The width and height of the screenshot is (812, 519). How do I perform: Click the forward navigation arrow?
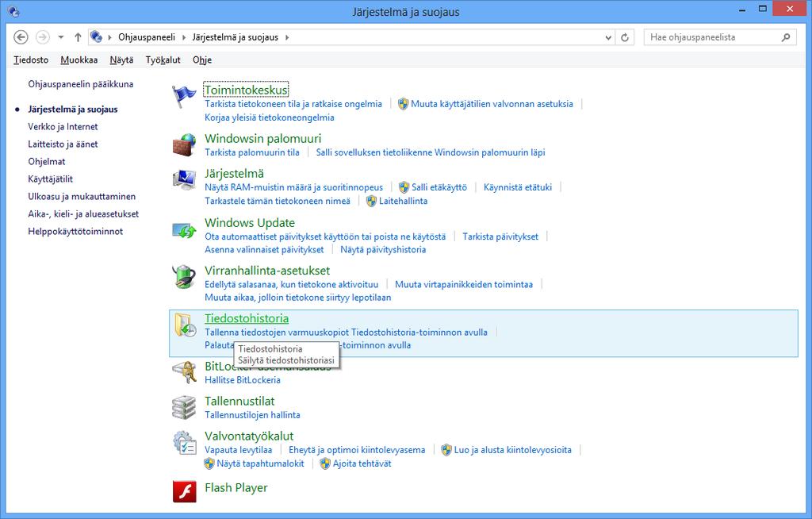point(43,37)
